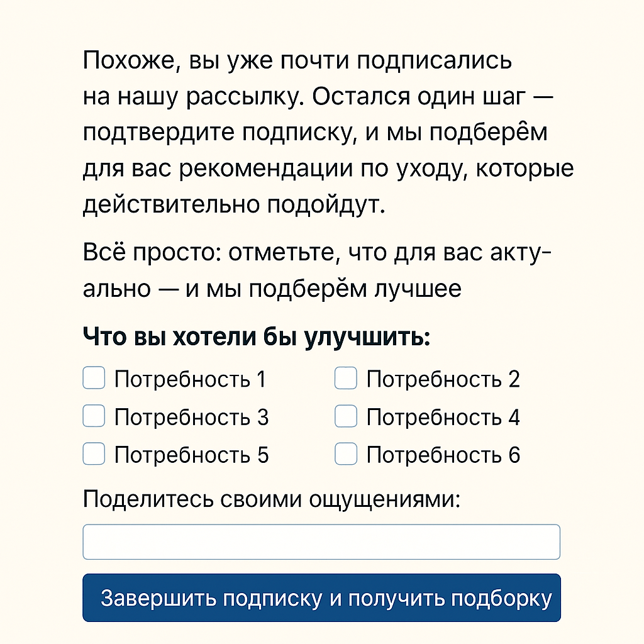644x644 pixels.
Task: Focus the empty feedback text field
Action: pos(321,541)
